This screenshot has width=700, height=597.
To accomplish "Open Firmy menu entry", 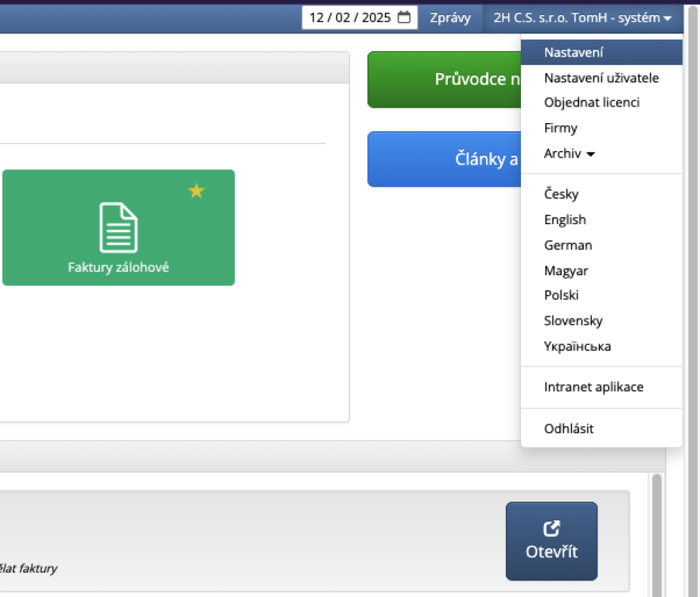I will tap(561, 128).
